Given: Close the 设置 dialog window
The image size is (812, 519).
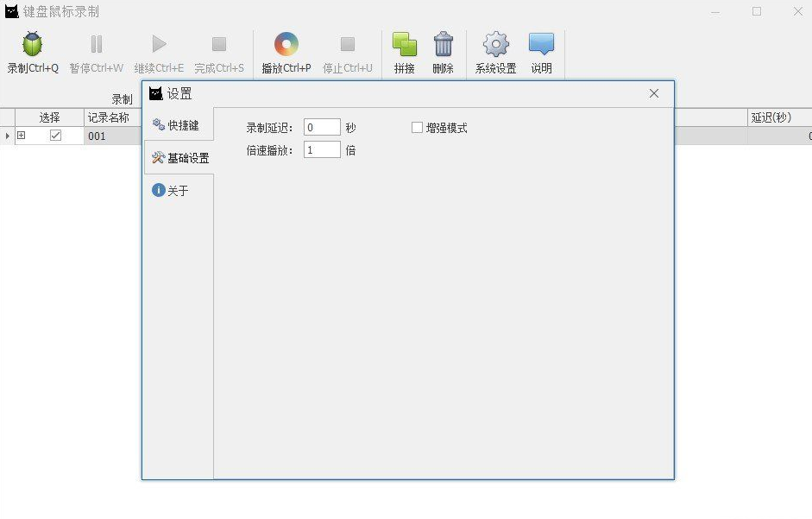Looking at the screenshot, I should pyautogui.click(x=654, y=93).
